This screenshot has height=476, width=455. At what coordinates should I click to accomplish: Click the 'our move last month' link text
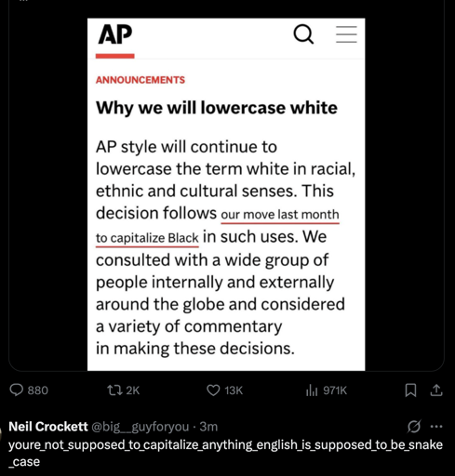click(280, 215)
